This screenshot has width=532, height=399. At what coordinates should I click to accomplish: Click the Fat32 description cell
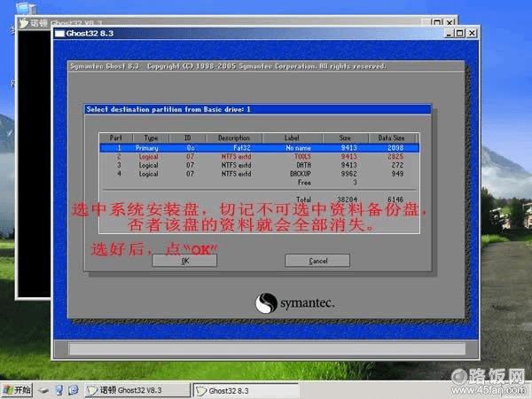(241, 148)
